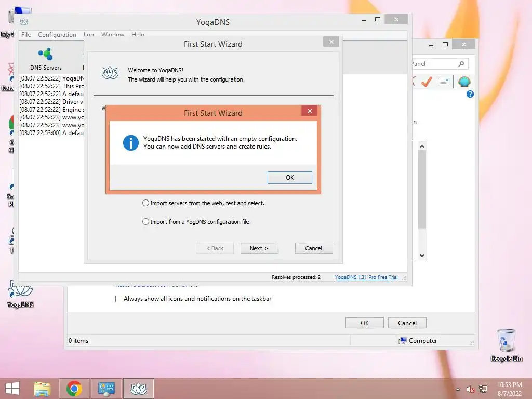Show hidden tray icons arrow
This screenshot has width=532, height=399.
pos(458,389)
